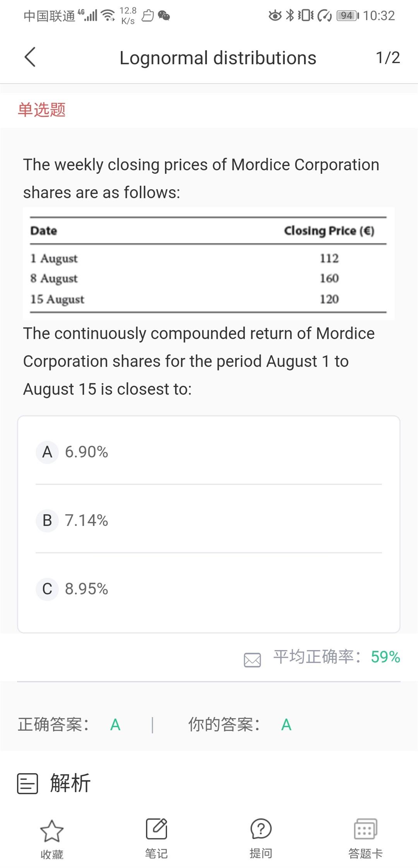Tap the 1/2 page indicator
This screenshot has width=418, height=868.
[x=388, y=58]
